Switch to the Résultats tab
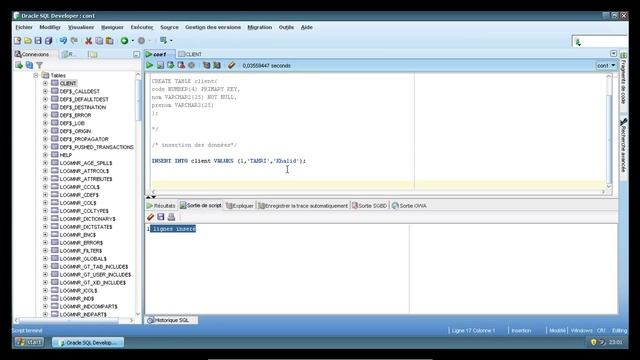Screen dimensions: 640x360 161,206
